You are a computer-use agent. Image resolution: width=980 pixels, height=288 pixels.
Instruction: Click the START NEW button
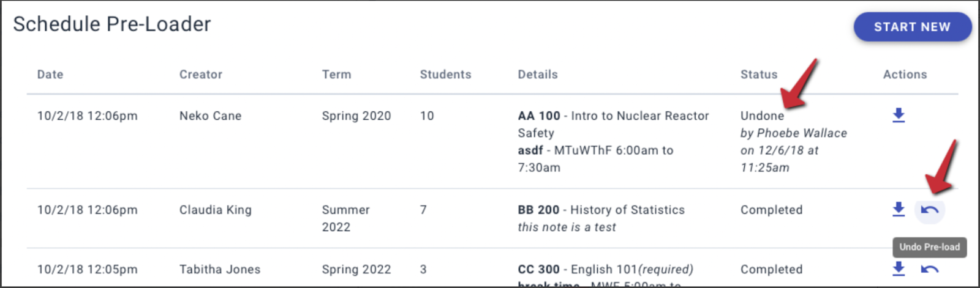pos(913,27)
